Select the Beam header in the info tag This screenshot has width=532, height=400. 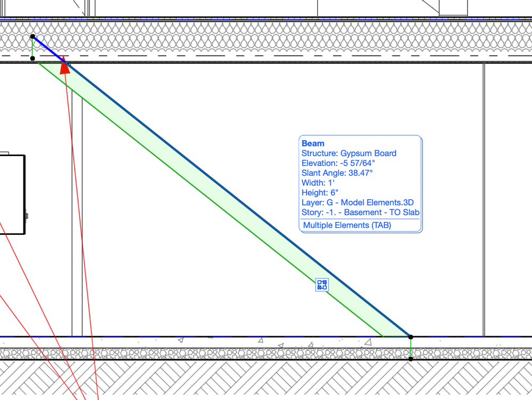[312, 143]
